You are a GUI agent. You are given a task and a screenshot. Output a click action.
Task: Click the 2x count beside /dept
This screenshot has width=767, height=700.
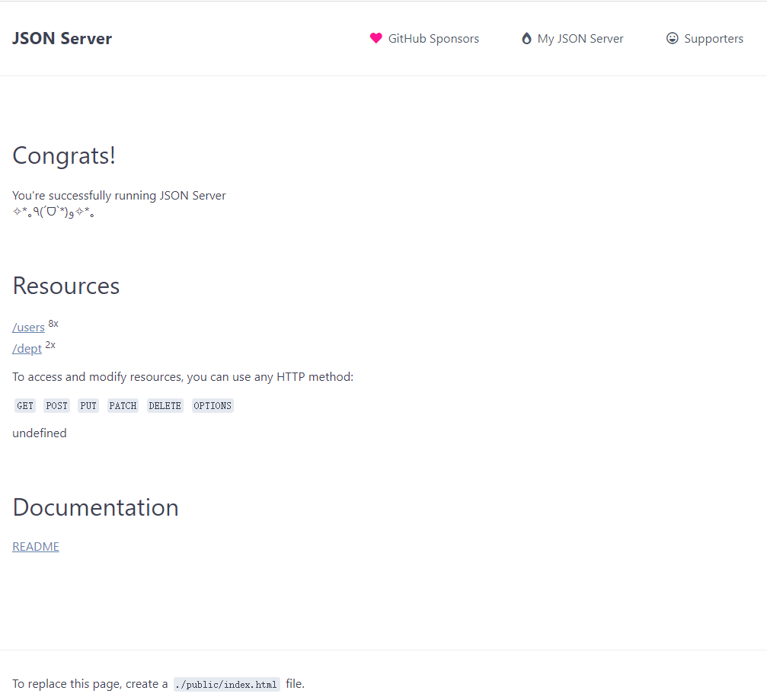click(x=50, y=345)
